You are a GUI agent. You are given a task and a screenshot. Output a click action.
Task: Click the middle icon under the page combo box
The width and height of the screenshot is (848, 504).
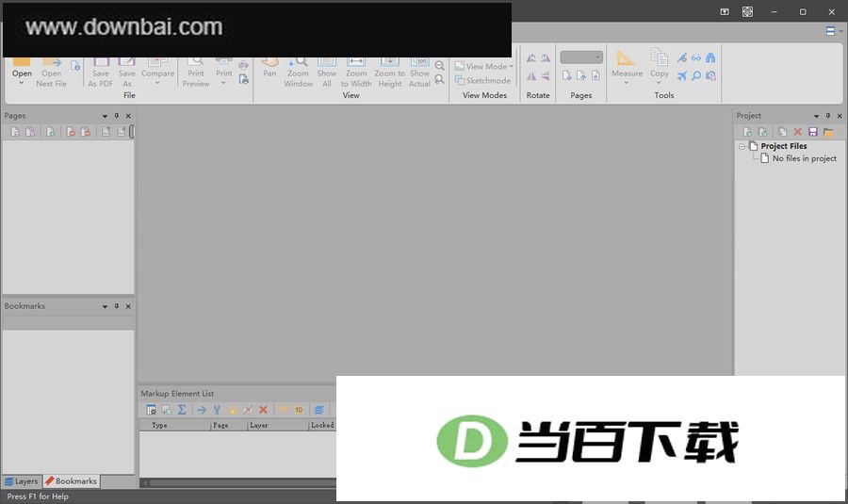(x=581, y=75)
